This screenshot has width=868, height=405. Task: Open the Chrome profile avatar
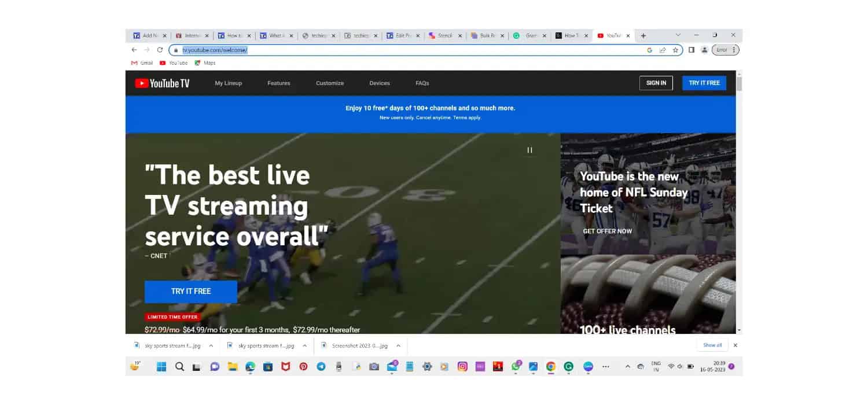[704, 50]
